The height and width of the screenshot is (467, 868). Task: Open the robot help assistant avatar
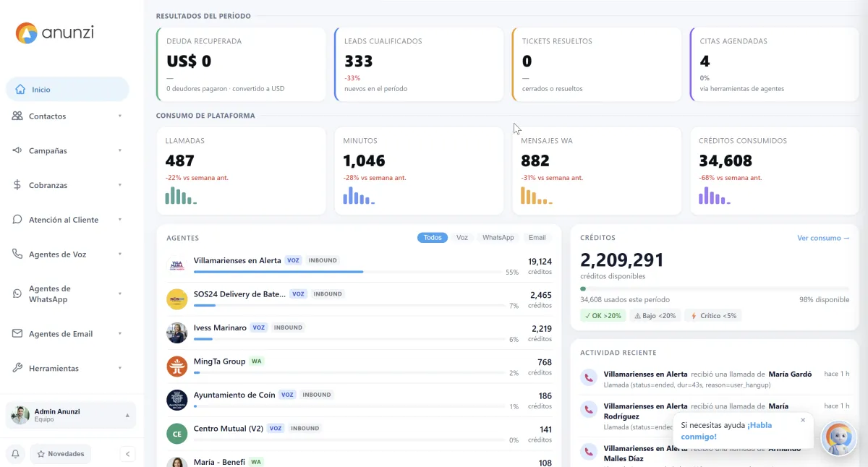pyautogui.click(x=839, y=438)
